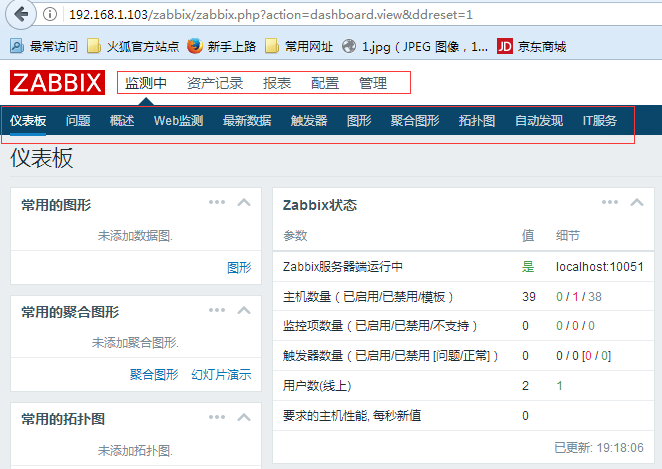
Task: Click the 图形 link in 常用的图形
Action: click(x=239, y=267)
